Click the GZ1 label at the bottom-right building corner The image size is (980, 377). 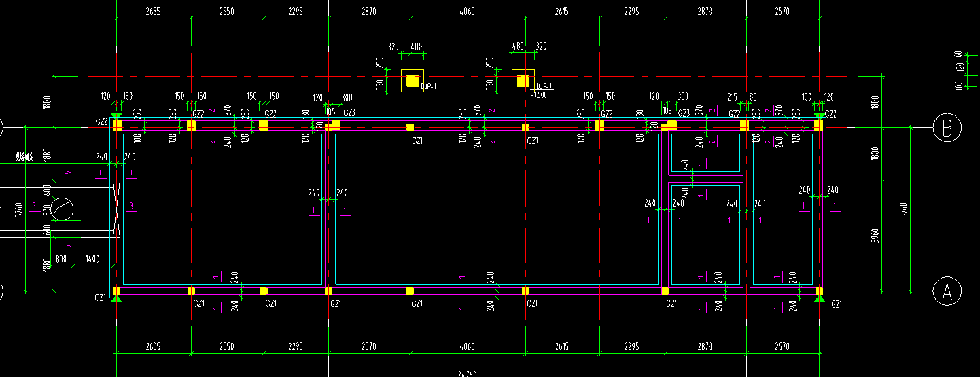pos(837,304)
